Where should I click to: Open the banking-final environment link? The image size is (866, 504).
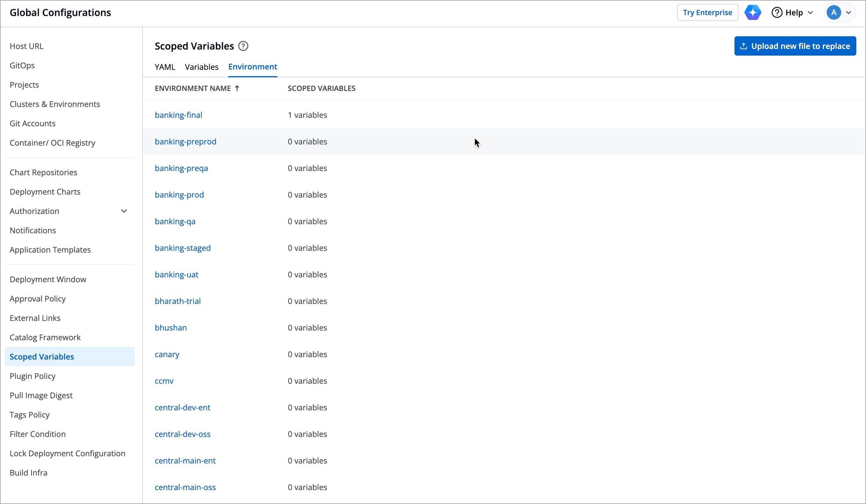point(178,115)
